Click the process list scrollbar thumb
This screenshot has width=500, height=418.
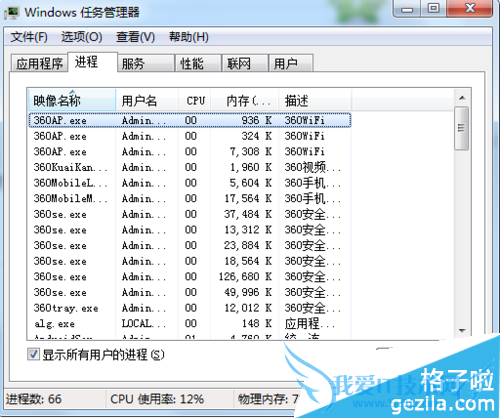point(462,128)
